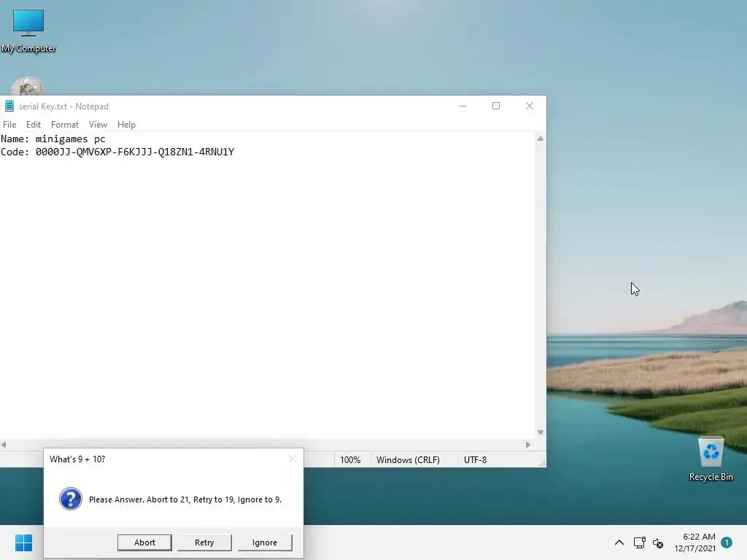
Task: Click the UTF-8 encoding status entry
Action: [x=475, y=460]
